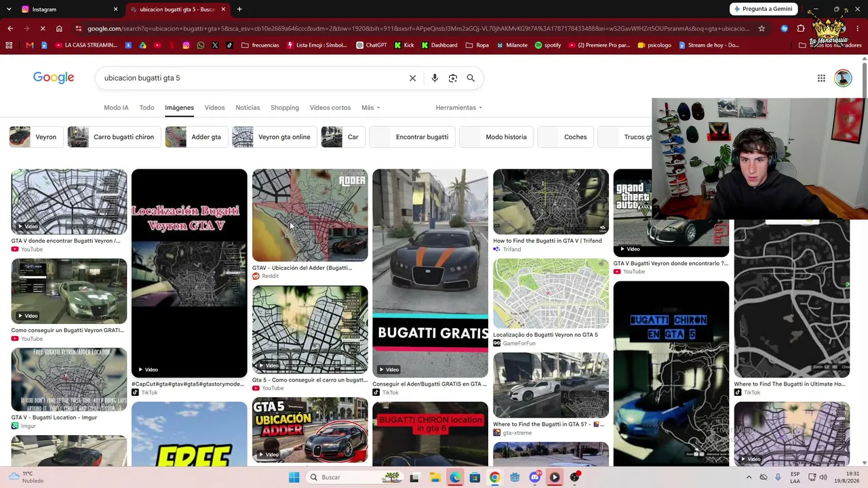Viewport: 868px width, 488px height.
Task: Open the Google apps grid
Action: point(821,78)
